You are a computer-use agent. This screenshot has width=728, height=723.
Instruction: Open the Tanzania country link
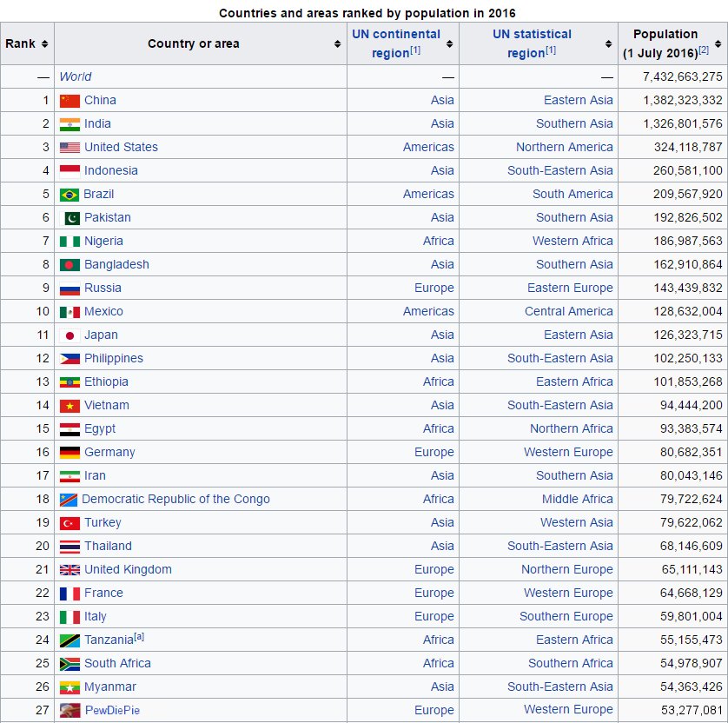click(109, 640)
